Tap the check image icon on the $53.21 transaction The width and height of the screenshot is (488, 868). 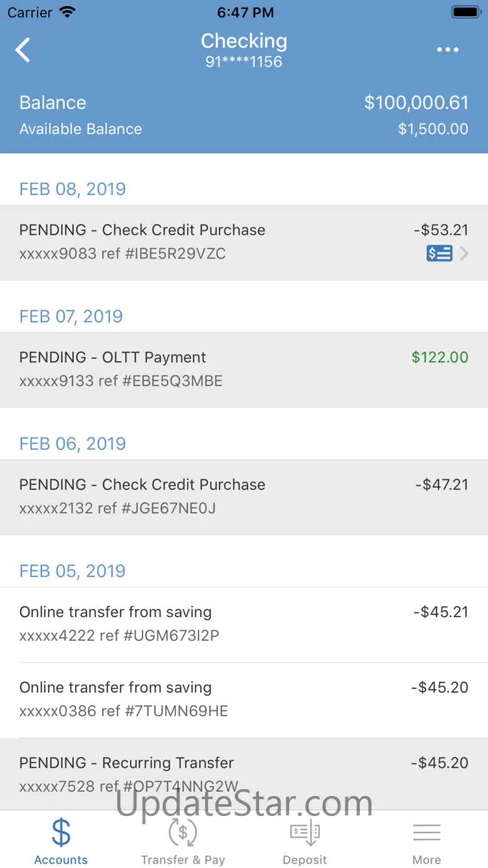(x=439, y=253)
